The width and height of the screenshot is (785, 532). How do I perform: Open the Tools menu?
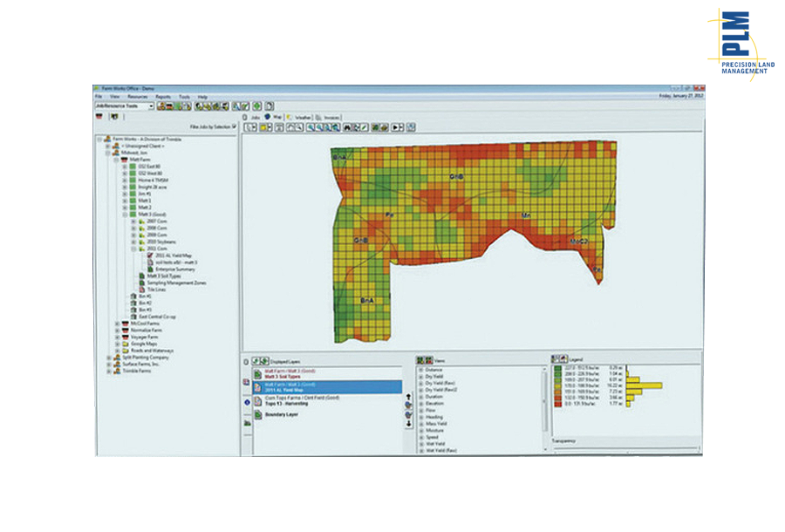[184, 97]
